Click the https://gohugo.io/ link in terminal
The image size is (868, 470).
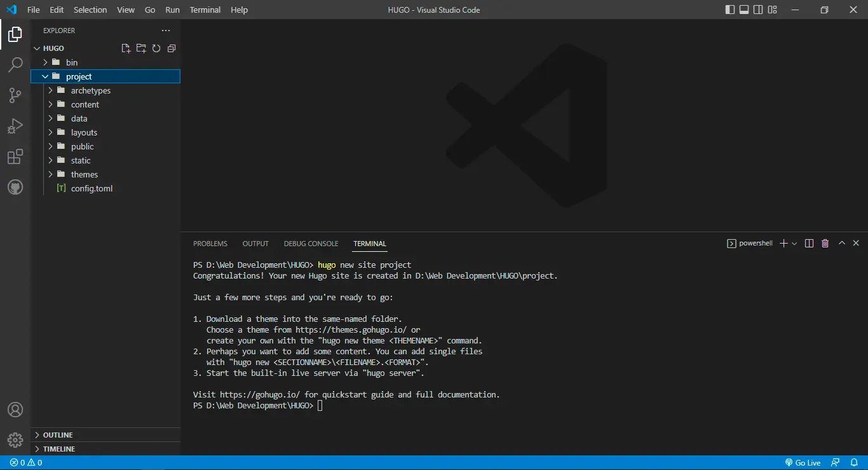(x=260, y=395)
